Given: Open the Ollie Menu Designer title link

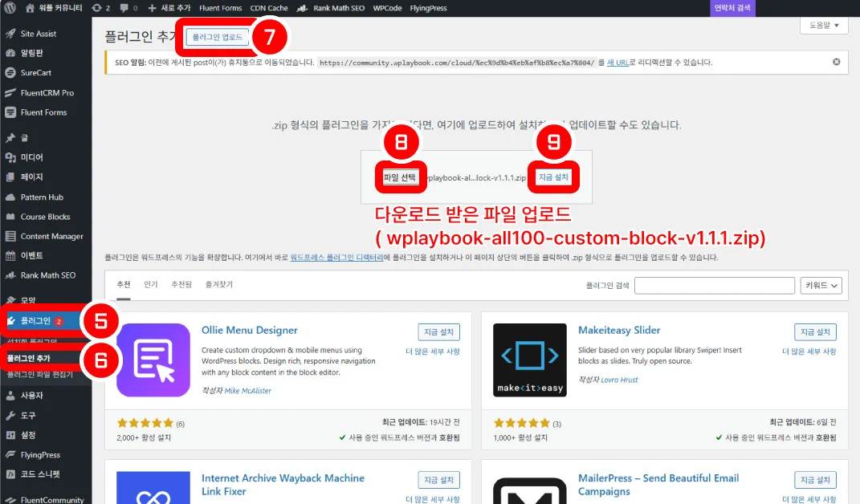Looking at the screenshot, I should pos(250,330).
